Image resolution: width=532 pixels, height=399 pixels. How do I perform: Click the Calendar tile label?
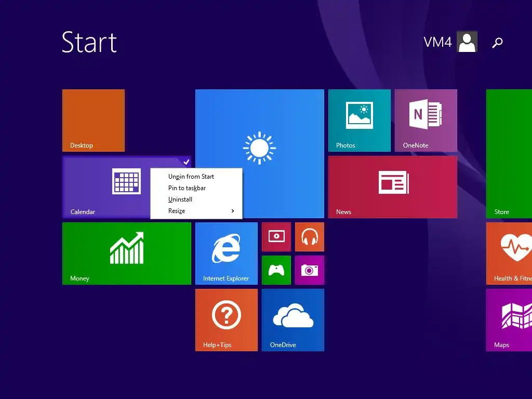tap(83, 212)
